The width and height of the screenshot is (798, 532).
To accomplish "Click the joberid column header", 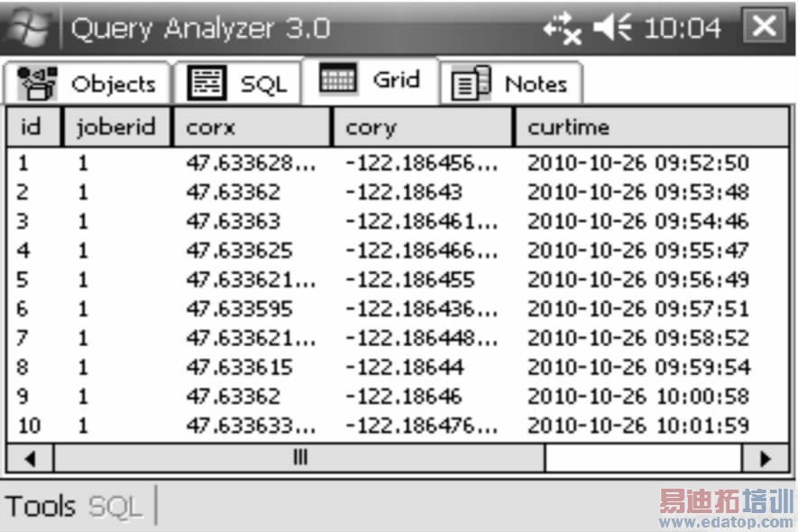I will [116, 127].
